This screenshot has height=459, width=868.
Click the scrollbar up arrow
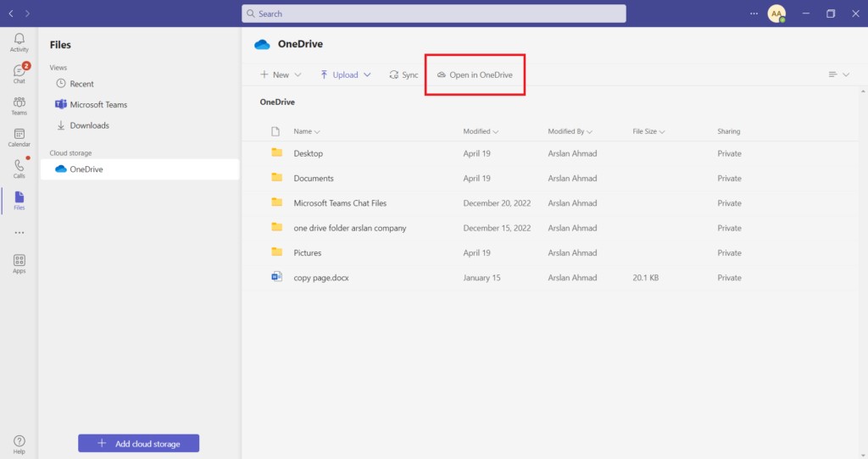tap(863, 91)
